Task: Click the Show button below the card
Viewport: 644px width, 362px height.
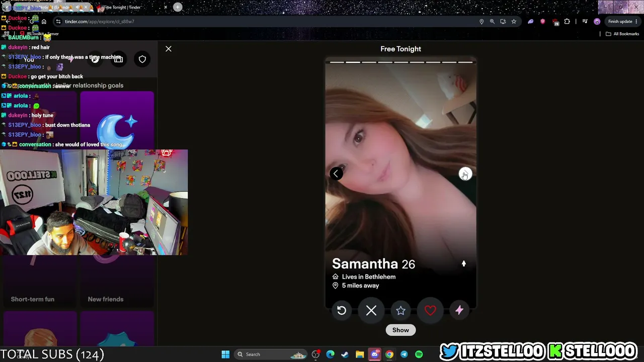Action: 400,330
